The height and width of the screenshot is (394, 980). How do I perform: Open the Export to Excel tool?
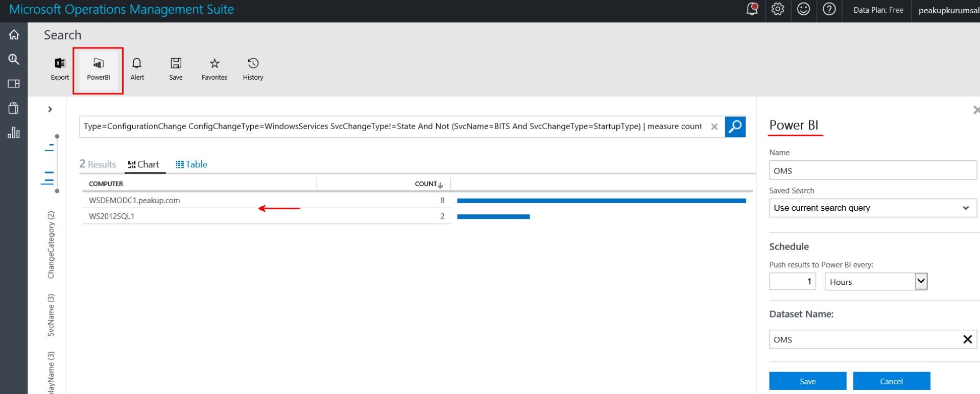60,69
